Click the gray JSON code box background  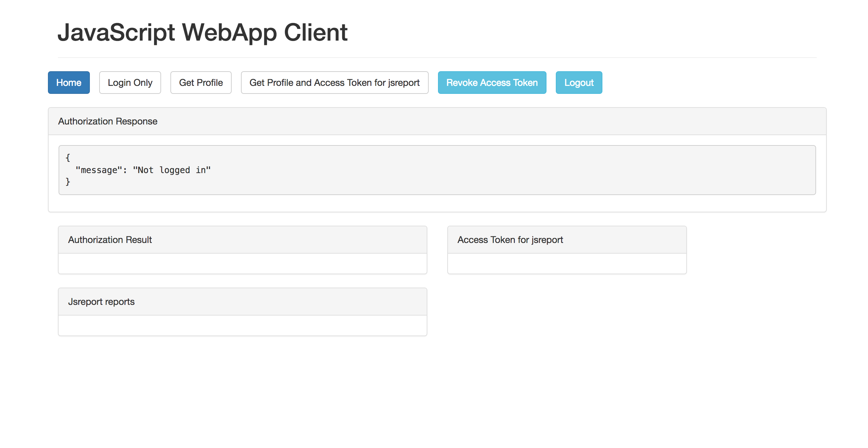506,170
